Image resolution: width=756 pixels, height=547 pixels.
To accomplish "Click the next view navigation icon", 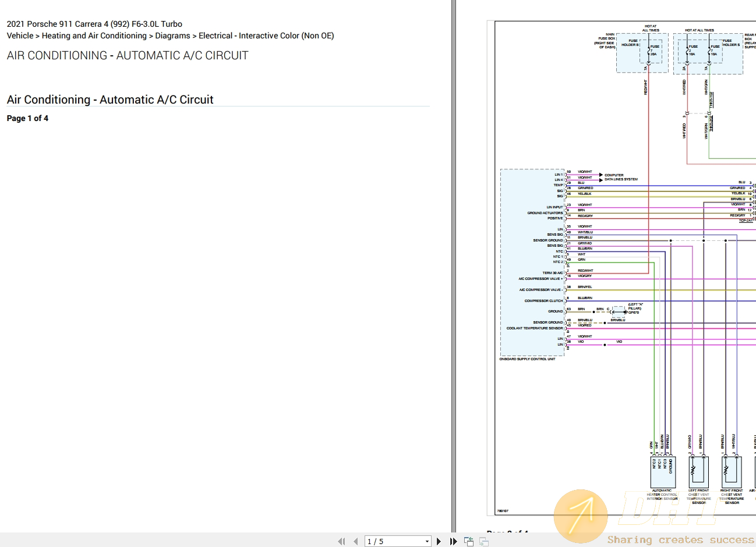I will [x=484, y=541].
